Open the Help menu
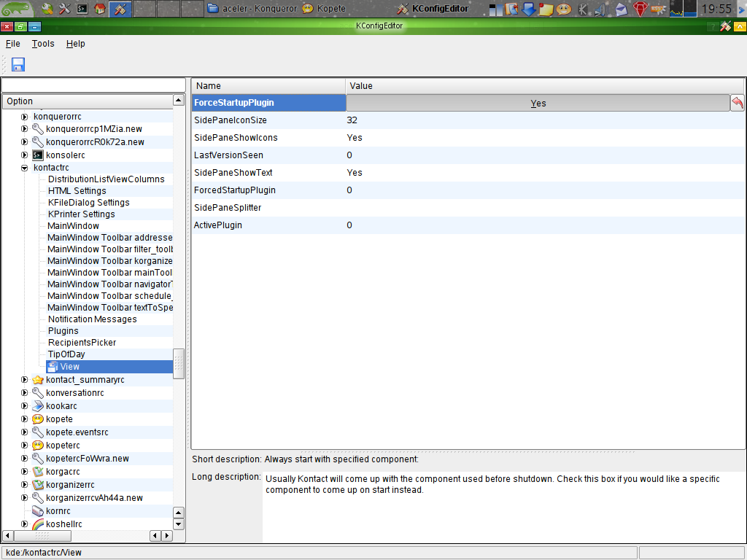The width and height of the screenshot is (747, 560). (x=75, y=44)
